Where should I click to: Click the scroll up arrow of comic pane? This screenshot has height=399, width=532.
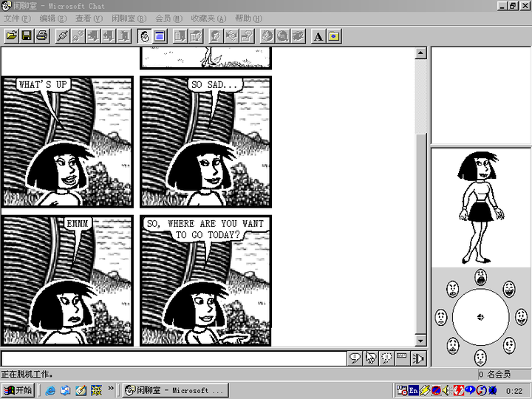point(420,53)
